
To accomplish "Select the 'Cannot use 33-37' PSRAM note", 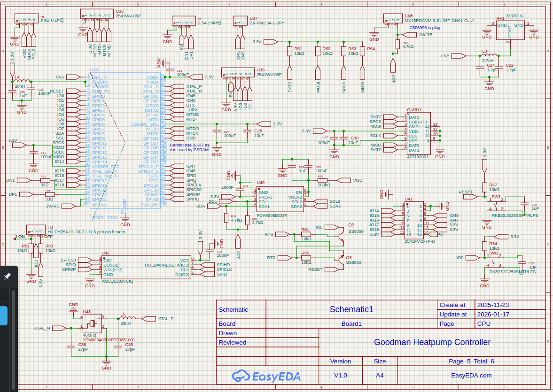I will tap(189, 147).
